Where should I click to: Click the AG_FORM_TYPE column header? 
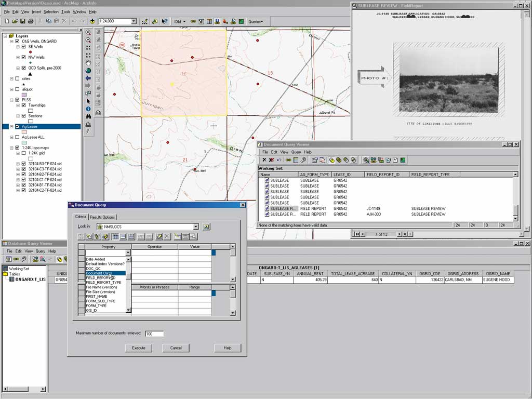click(x=314, y=175)
